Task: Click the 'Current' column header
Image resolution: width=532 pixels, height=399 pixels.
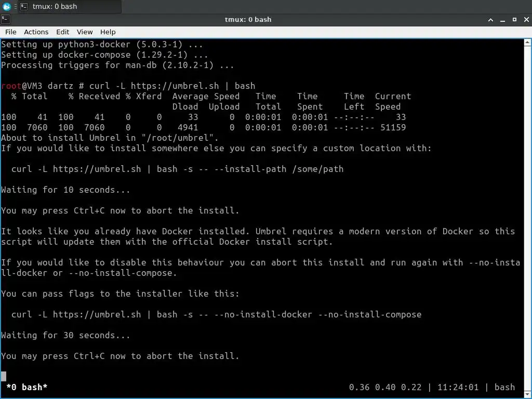Action: 393,96
